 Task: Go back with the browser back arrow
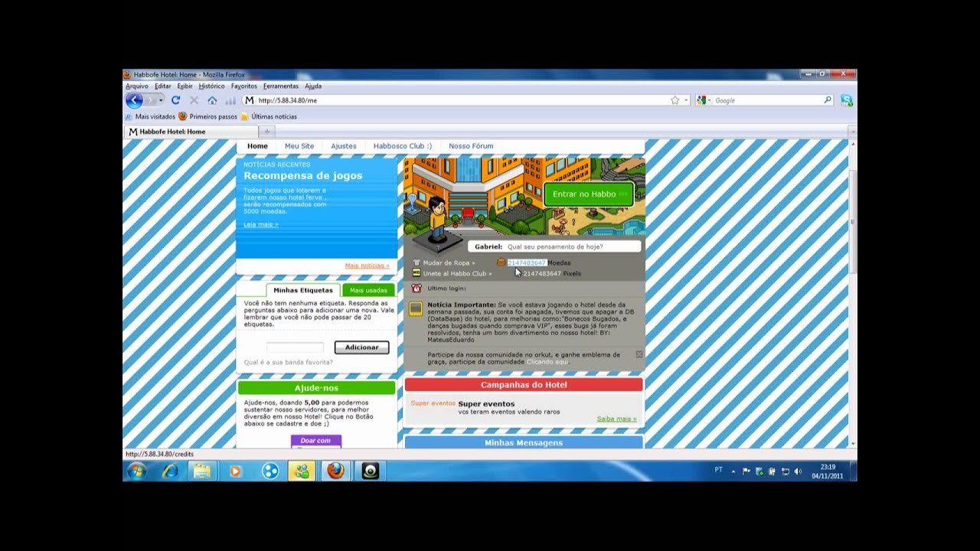(134, 100)
